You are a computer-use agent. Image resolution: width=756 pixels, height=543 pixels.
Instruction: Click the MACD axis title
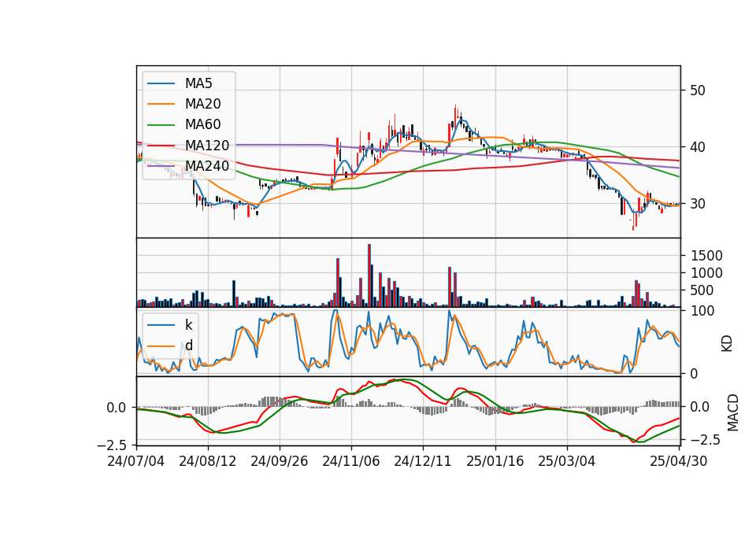[732, 412]
